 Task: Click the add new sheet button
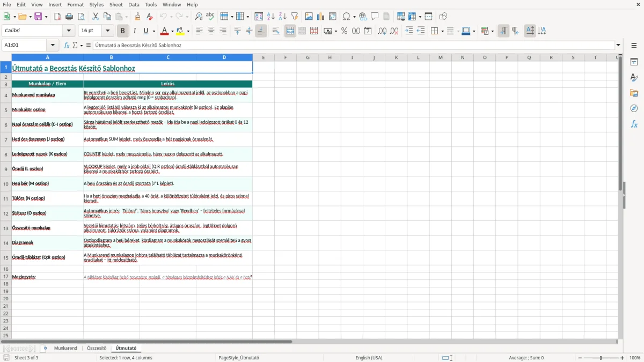coord(45,349)
